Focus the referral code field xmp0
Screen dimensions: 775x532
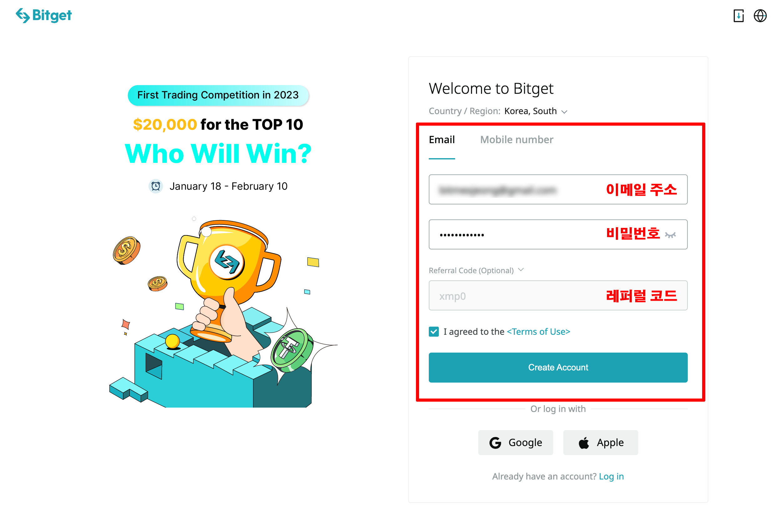[558, 295]
